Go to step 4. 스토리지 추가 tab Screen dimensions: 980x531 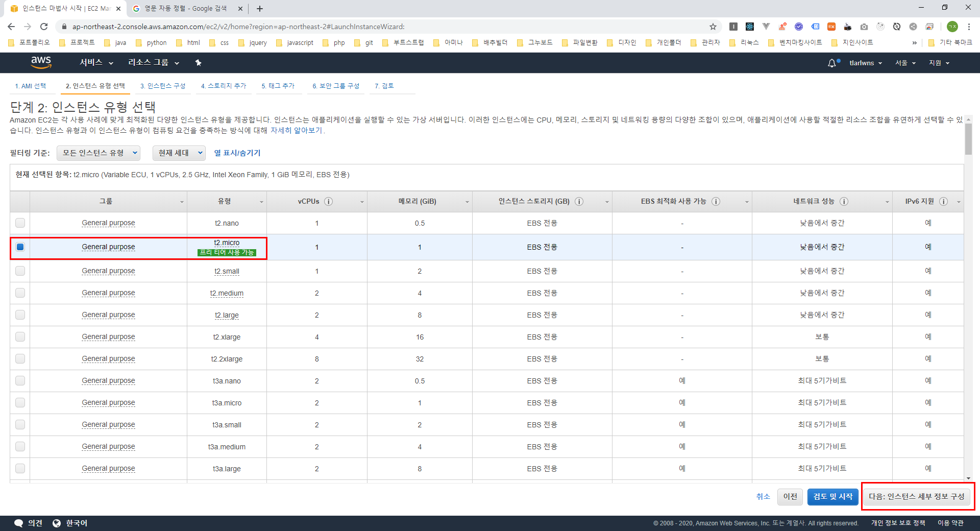point(224,86)
